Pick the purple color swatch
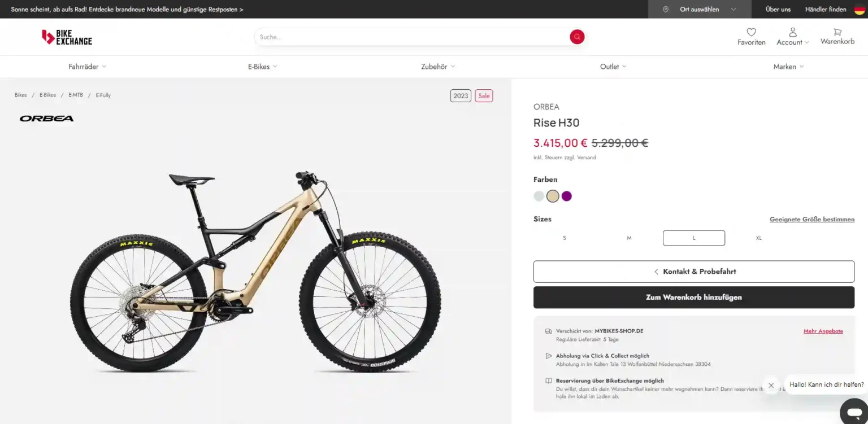 coord(566,196)
